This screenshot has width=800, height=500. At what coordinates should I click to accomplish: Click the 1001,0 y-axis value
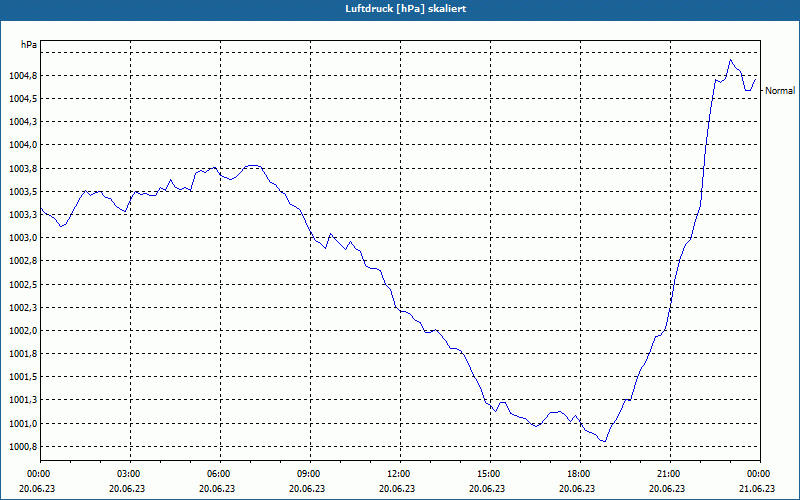point(23,424)
